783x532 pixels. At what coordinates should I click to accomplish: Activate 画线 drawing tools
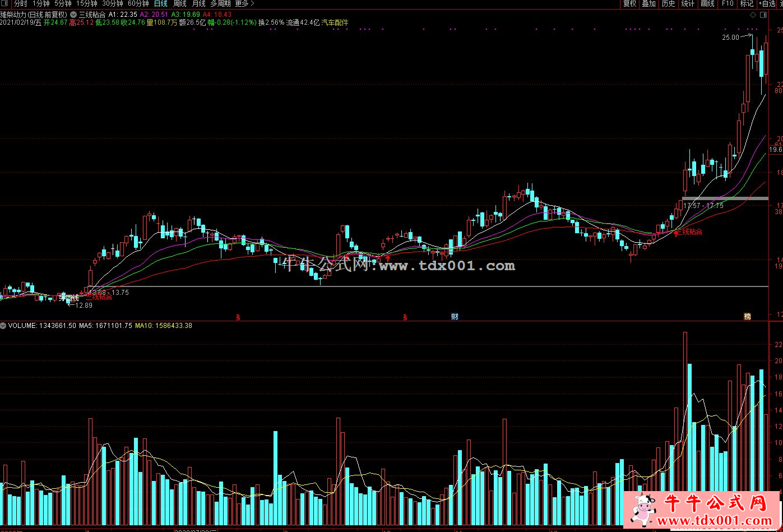[x=707, y=3]
